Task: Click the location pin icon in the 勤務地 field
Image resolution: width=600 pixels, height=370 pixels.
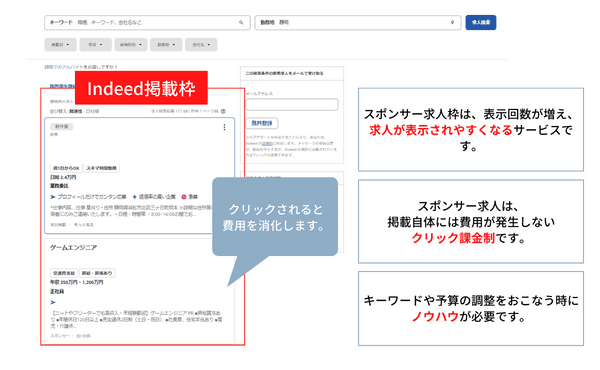Action: point(452,23)
